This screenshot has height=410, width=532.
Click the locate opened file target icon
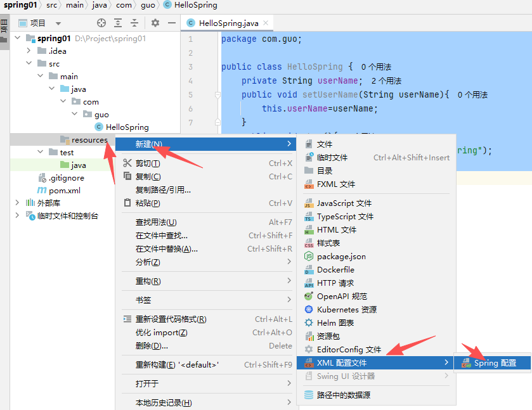pos(101,23)
